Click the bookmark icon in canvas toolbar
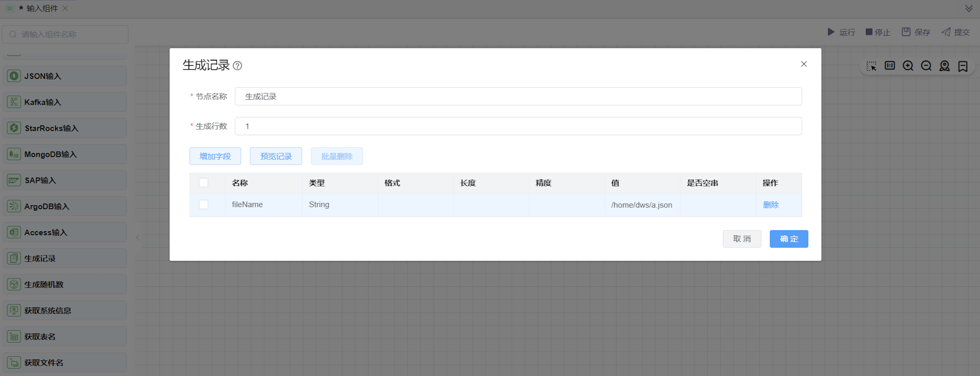The width and height of the screenshot is (980, 376). pyautogui.click(x=962, y=66)
